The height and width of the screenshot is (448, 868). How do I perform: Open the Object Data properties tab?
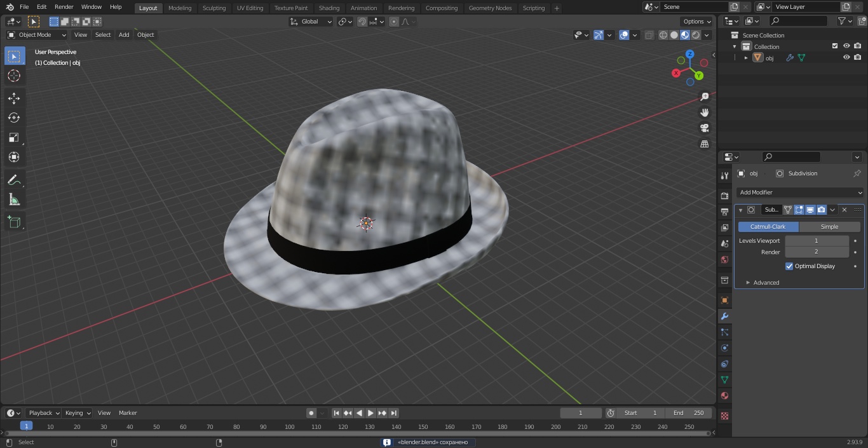pyautogui.click(x=724, y=379)
